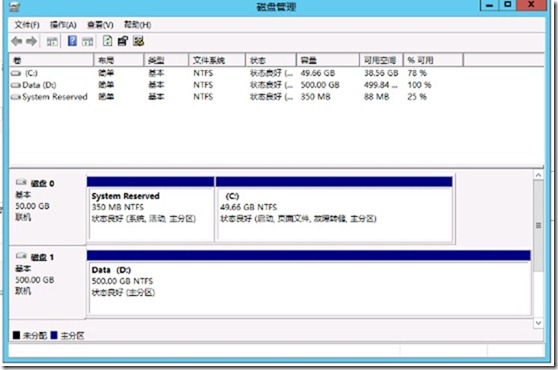Toggle the action pane toolbar icon
The width and height of the screenshot is (558, 370).
click(88, 41)
